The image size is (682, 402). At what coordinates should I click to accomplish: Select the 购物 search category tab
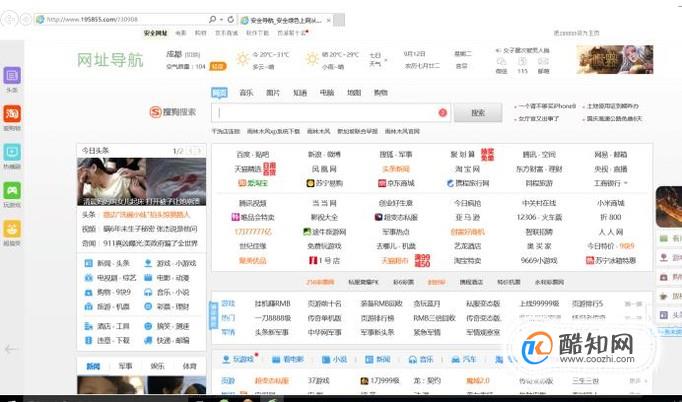(381, 93)
